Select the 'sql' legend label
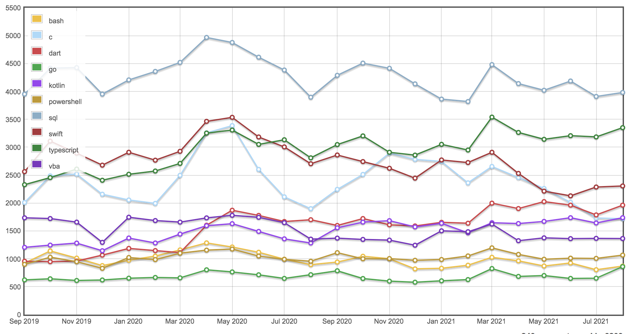Viewport: 644px width, 334px height. (53, 118)
